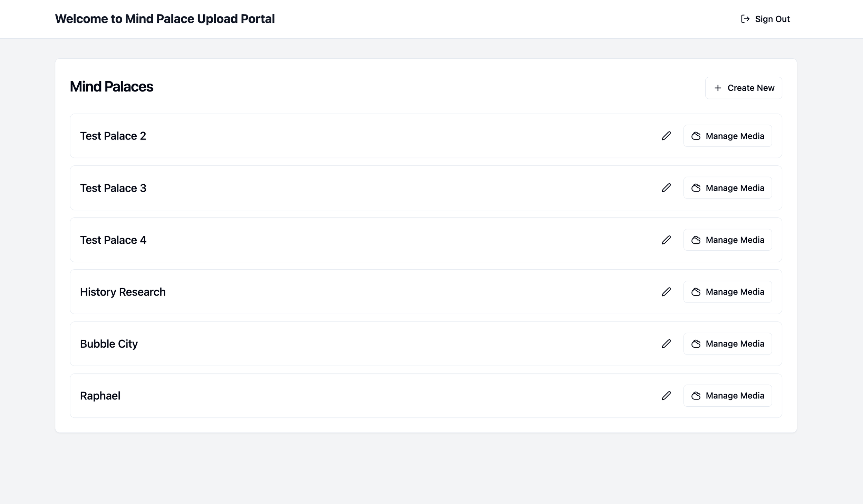The image size is (863, 504).
Task: Edit the Raphael palace entry
Action: (666, 396)
